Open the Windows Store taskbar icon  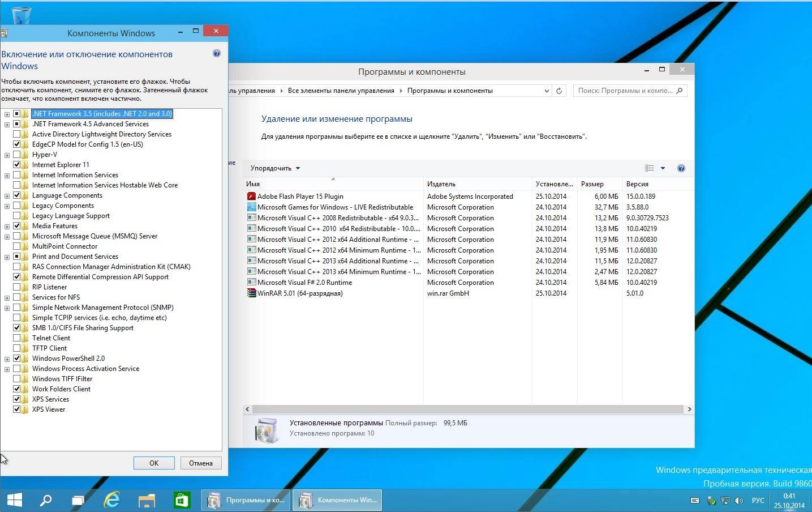pos(181,500)
